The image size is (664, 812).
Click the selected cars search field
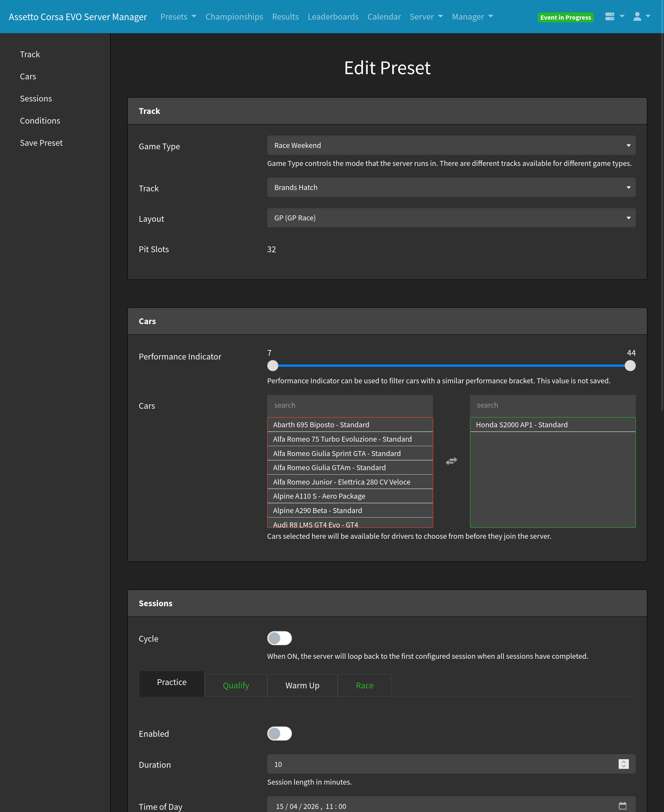coord(553,405)
